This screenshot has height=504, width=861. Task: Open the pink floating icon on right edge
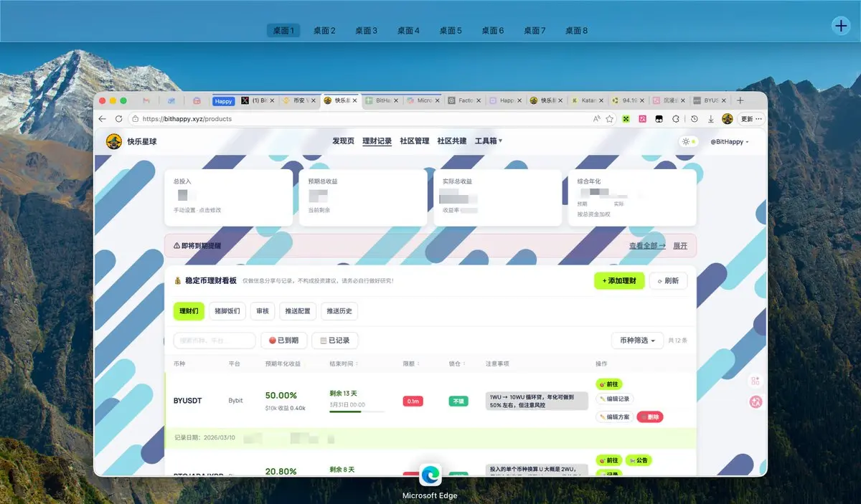[756, 402]
